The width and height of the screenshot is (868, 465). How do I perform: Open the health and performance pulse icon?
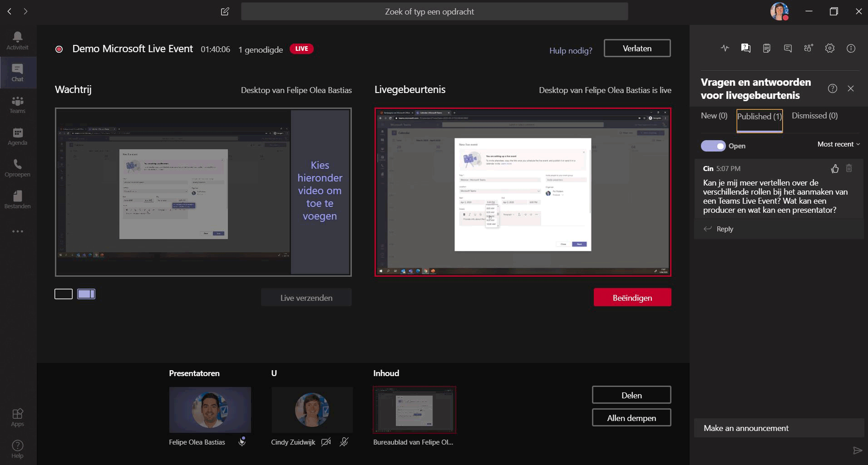725,48
